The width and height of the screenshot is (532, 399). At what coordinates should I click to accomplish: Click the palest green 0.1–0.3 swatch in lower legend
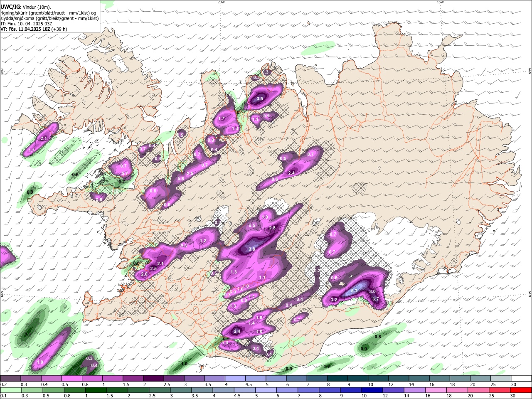point(10,390)
